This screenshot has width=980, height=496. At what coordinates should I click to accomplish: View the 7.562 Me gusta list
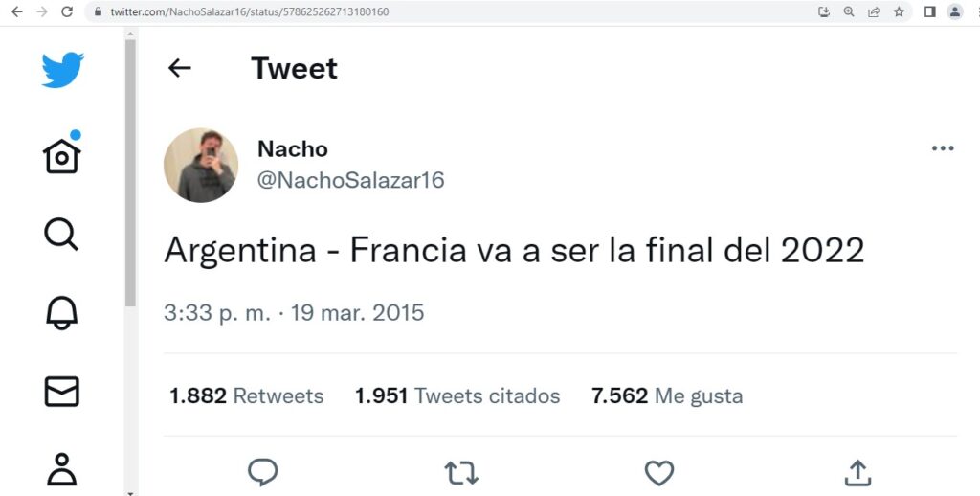point(667,395)
